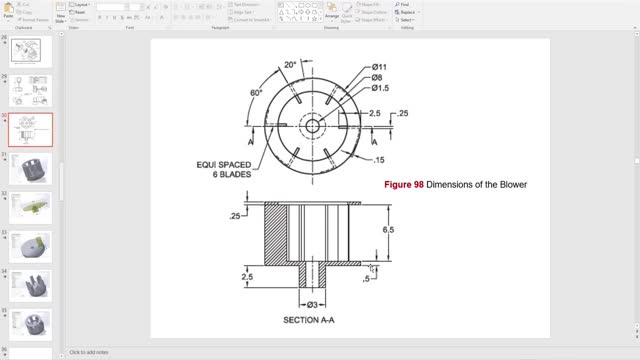
Task: Select the triangle shape in the shapes gallery
Action: coord(281,12)
